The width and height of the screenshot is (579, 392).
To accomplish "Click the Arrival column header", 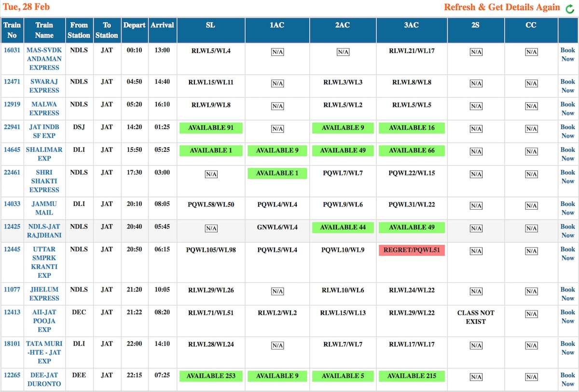I will click(162, 30).
